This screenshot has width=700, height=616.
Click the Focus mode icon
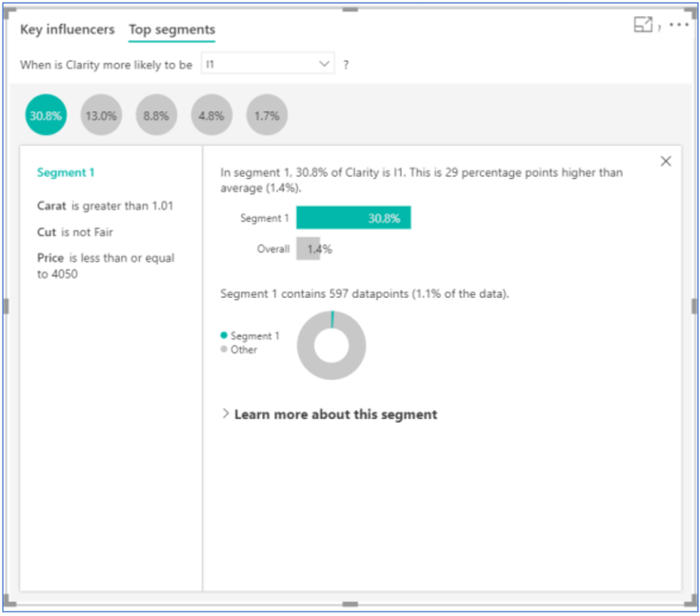coord(643,25)
